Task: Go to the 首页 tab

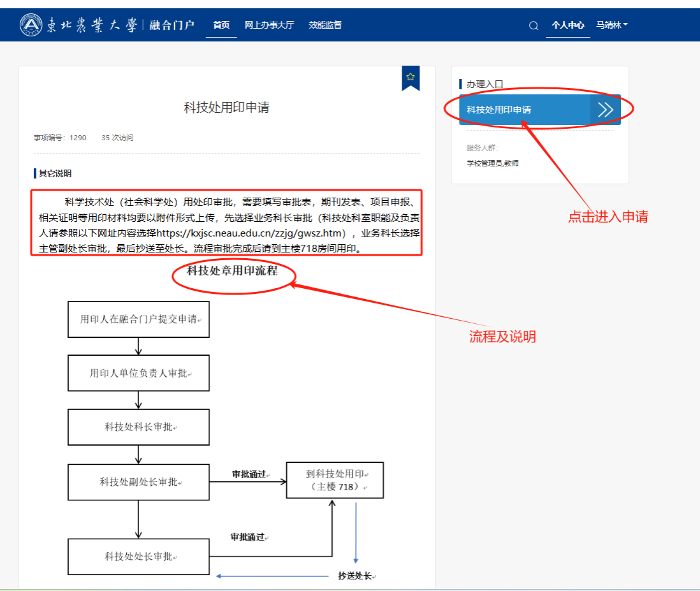Action: click(221, 26)
